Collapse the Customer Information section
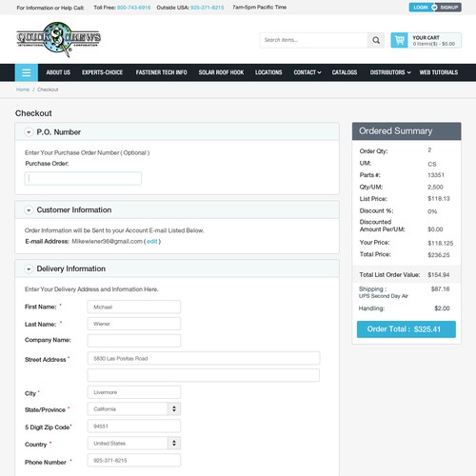476x476 pixels. point(29,210)
